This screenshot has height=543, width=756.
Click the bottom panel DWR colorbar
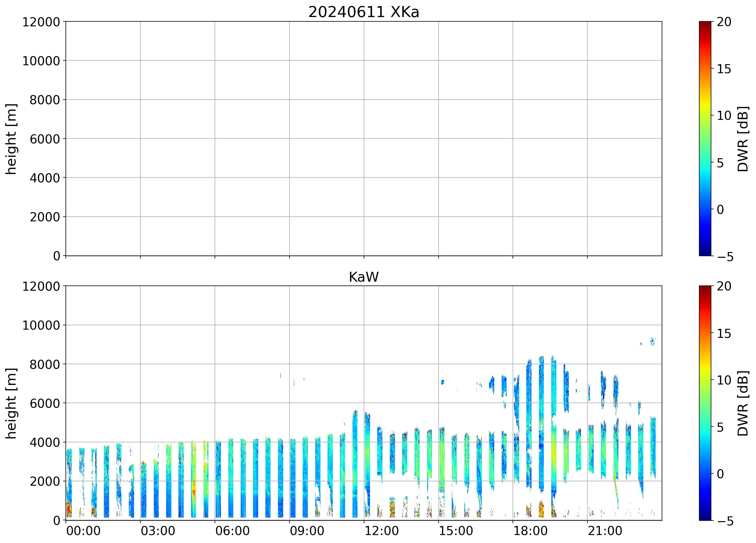coord(705,403)
